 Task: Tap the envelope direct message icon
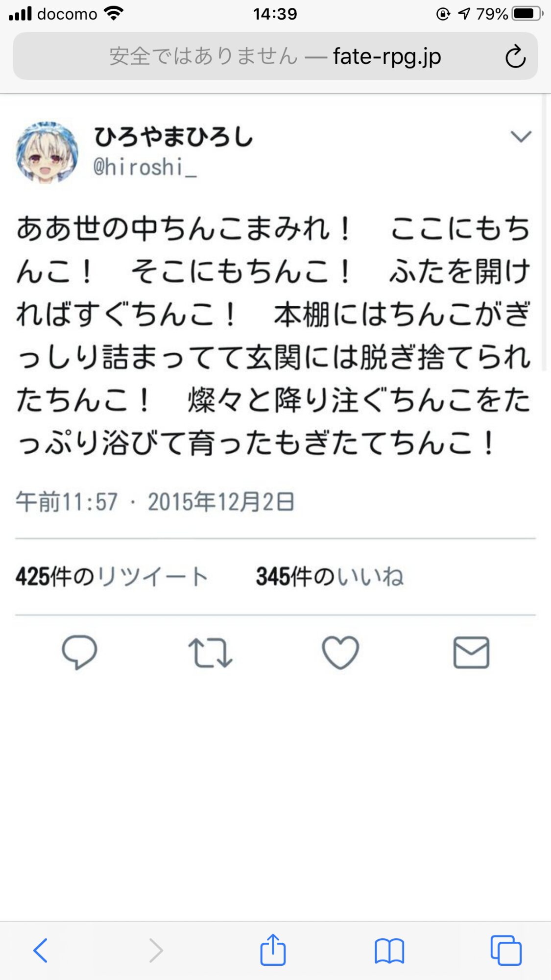(471, 653)
